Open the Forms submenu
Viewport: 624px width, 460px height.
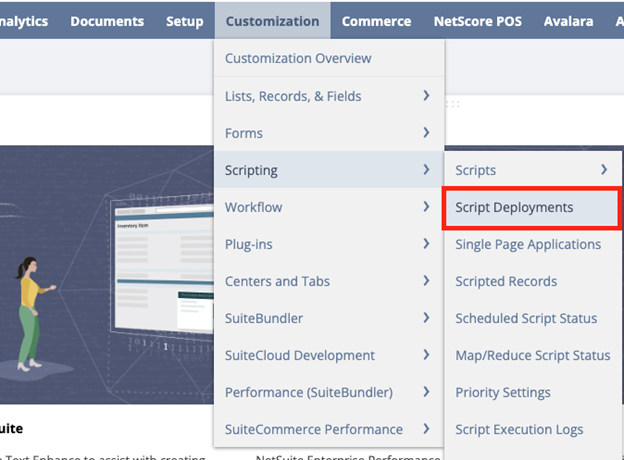(x=329, y=133)
